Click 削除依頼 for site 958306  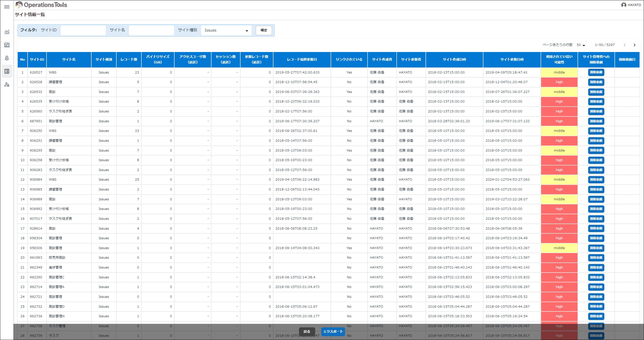click(x=596, y=248)
